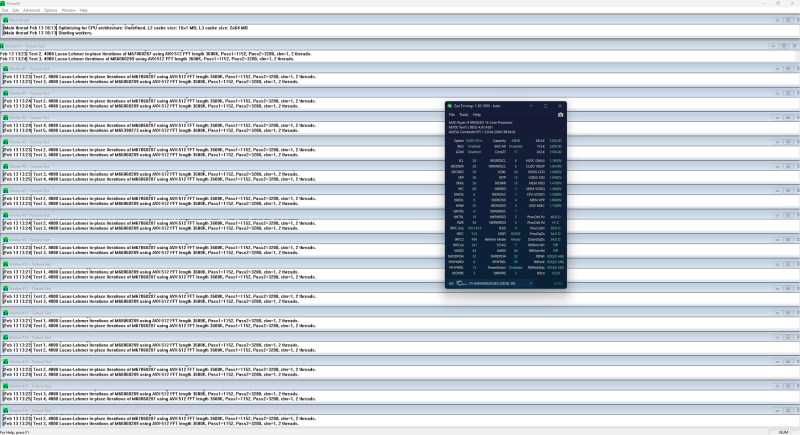
Task: Click Worker #16 Torture Test window icon
Action: pyautogui.click(x=6, y=411)
